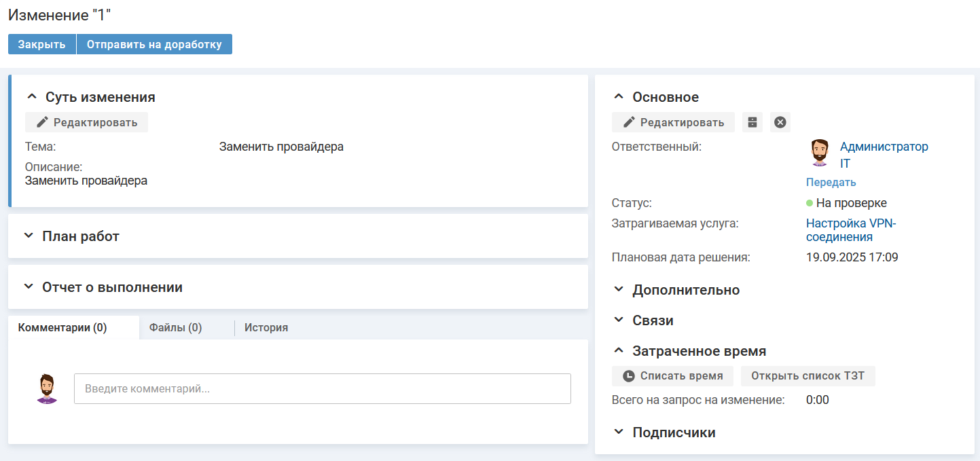Image resolution: width=980 pixels, height=461 pixels.
Task: Click the Отправить на доработку button
Action: (154, 45)
